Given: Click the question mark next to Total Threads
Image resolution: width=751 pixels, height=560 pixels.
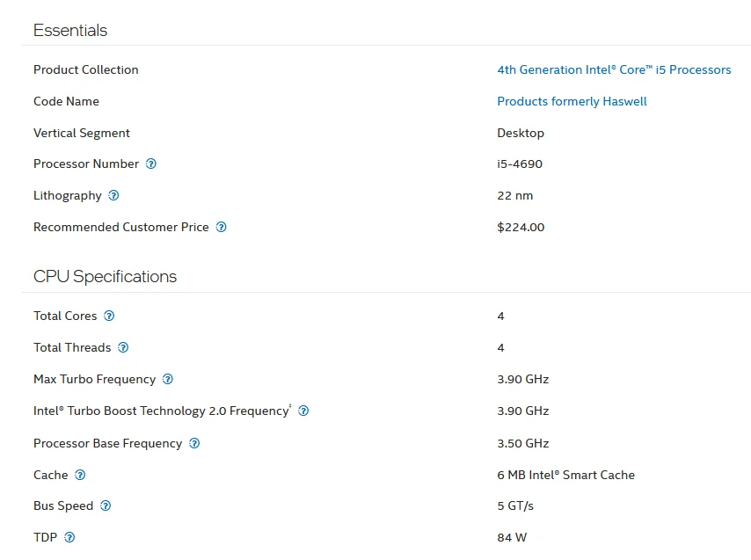Looking at the screenshot, I should pos(123,347).
